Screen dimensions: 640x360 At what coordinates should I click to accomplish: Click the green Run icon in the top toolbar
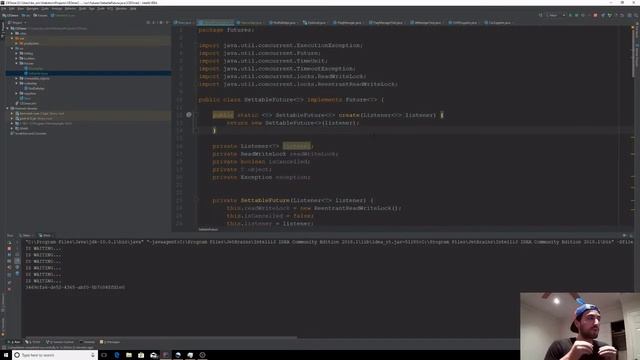pos(571,16)
